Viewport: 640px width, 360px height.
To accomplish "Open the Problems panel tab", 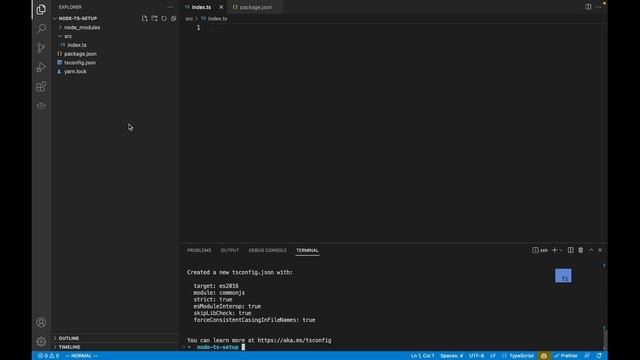I will [x=199, y=250].
